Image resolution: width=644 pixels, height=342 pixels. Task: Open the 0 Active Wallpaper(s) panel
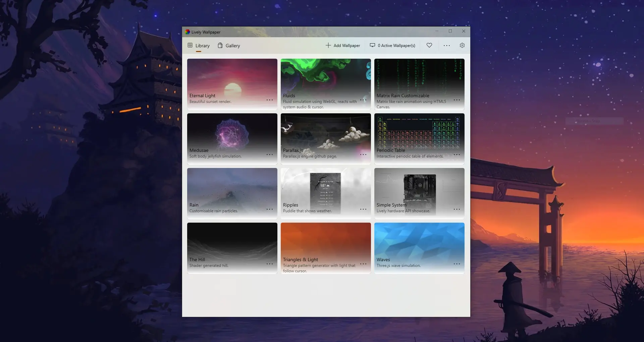[x=396, y=46]
